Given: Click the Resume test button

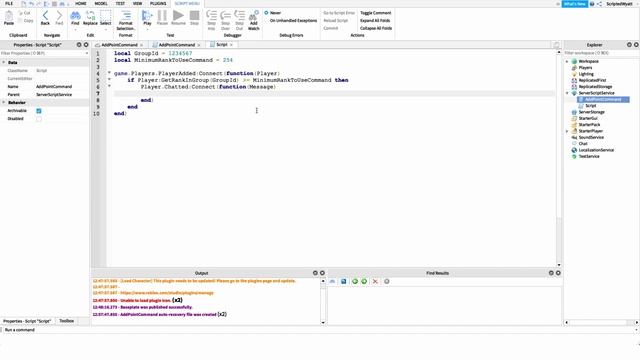Looking at the screenshot, I should coord(178,18).
